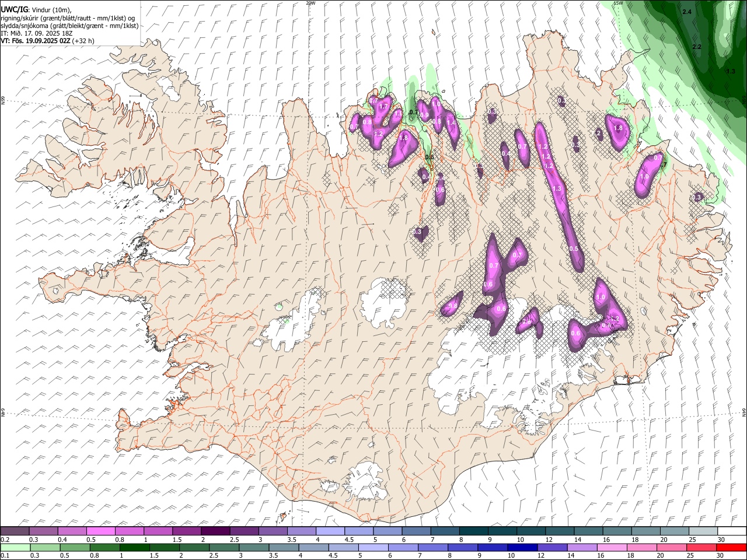The width and height of the screenshot is (747, 560).
Task: Pick the deep navy 10–12 lower legend swatch
Action: (522, 547)
